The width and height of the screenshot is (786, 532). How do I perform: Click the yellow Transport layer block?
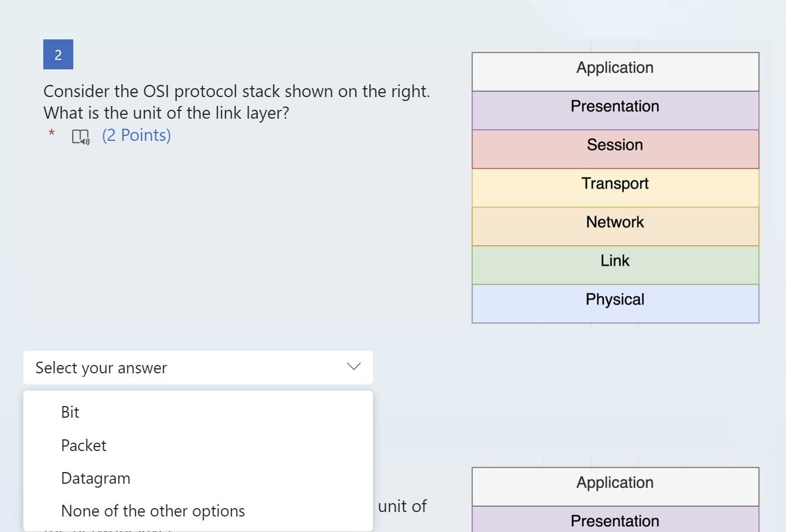(615, 188)
